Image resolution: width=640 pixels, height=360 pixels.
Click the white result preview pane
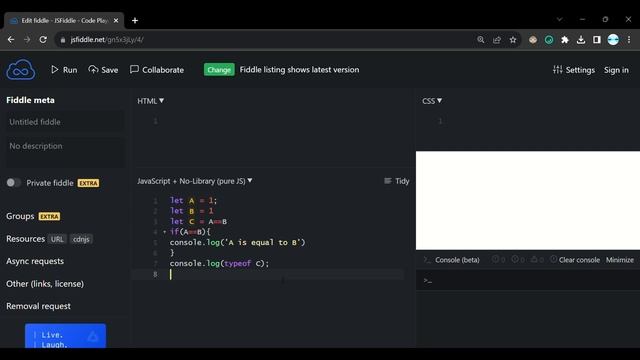point(528,200)
